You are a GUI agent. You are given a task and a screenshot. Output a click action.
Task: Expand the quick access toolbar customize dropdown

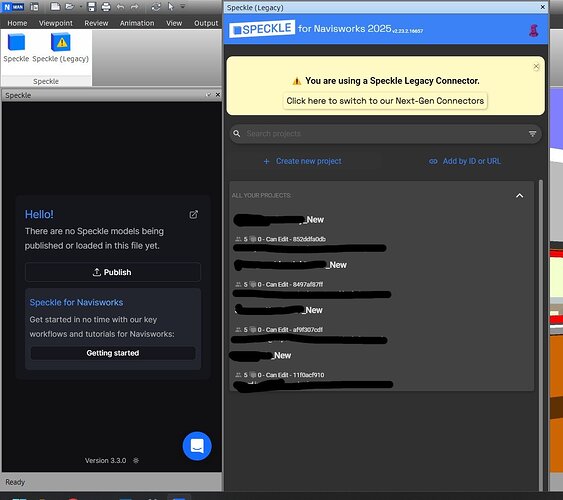pos(183,6)
